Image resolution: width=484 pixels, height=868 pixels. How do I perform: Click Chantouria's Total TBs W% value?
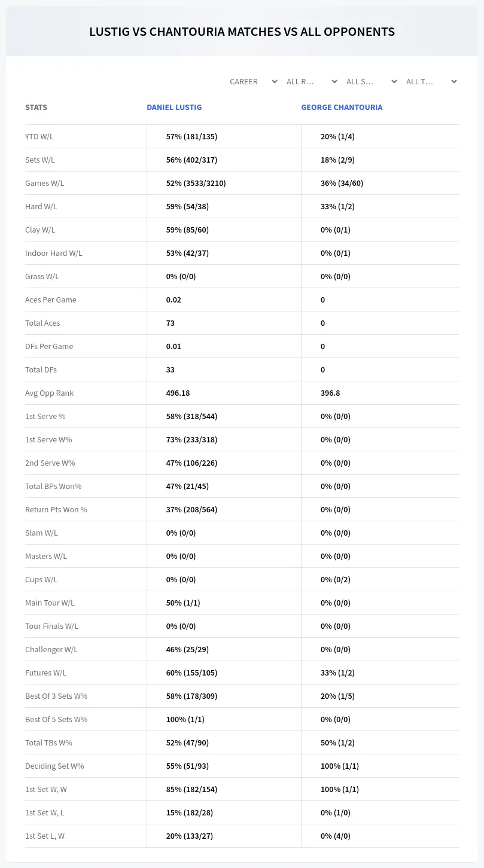pyautogui.click(x=337, y=742)
